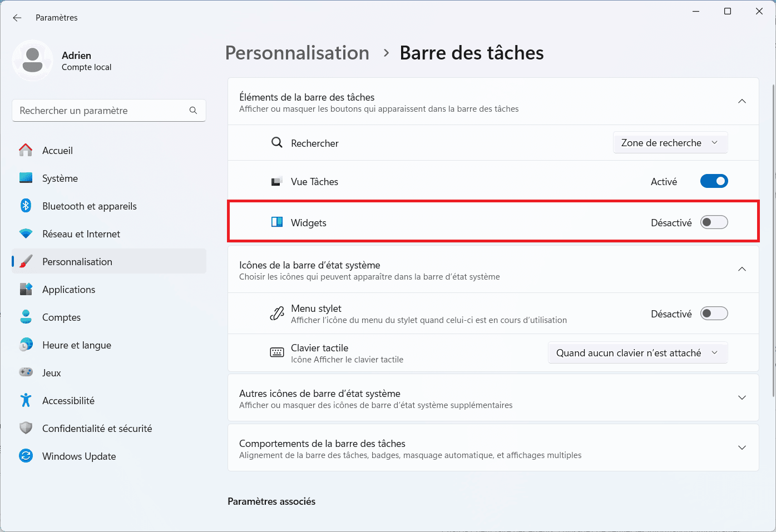The image size is (776, 532).
Task: Click the Widgets icon
Action: click(276, 222)
